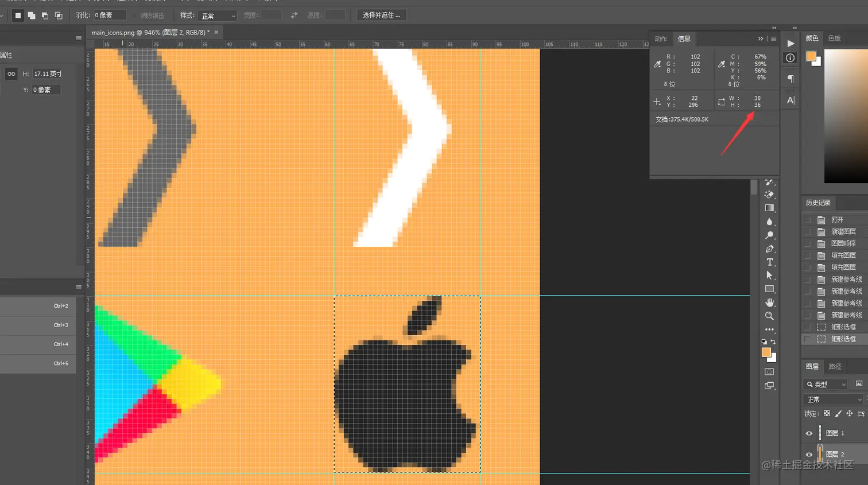
Task: Expand Info panel double-arrow button
Action: (x=761, y=38)
